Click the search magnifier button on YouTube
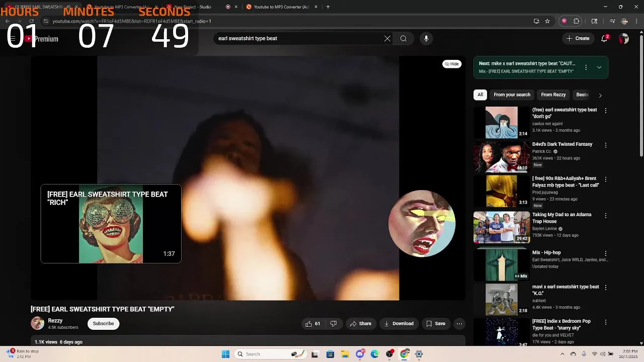644x362 pixels. [x=404, y=39]
